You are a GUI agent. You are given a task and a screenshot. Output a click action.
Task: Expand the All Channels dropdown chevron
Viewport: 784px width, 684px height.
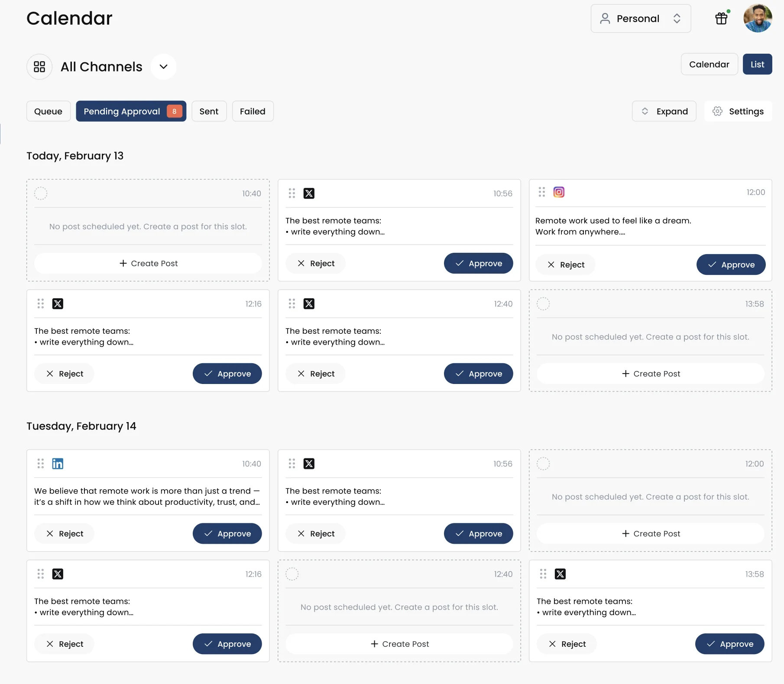point(163,67)
